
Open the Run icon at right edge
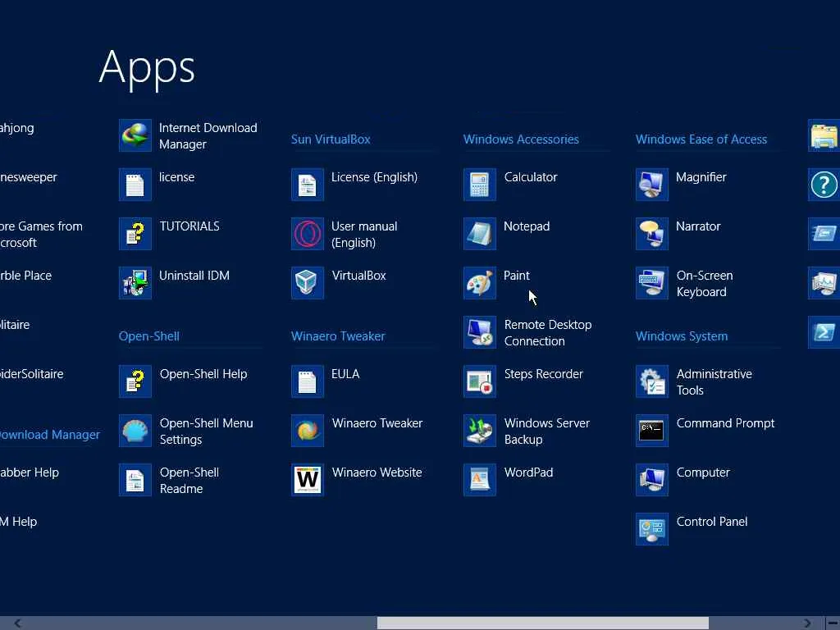tap(824, 234)
